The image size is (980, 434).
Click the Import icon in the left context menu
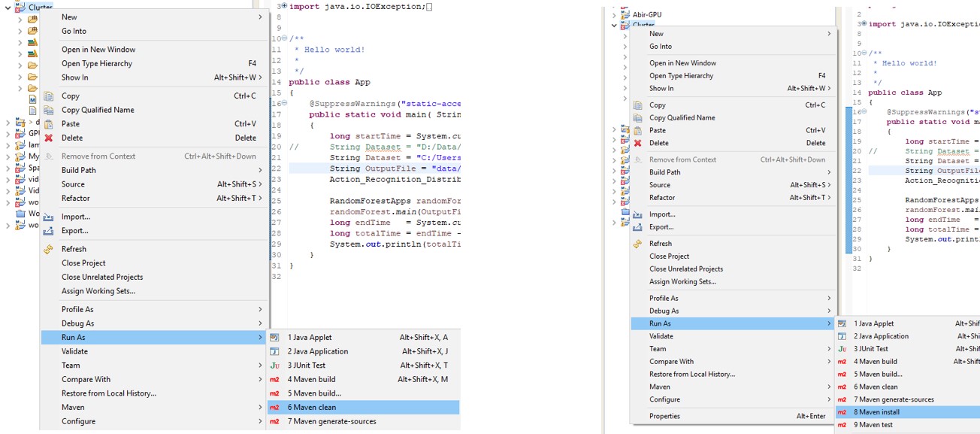(49, 217)
